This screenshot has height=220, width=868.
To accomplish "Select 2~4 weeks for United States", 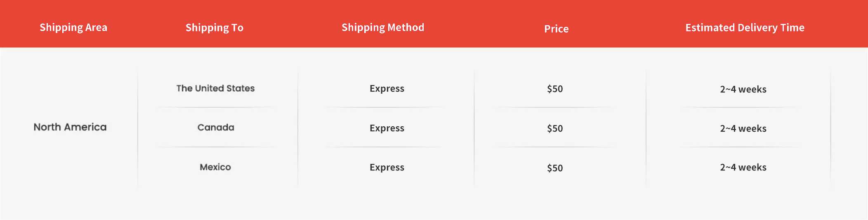I will 743,90.
